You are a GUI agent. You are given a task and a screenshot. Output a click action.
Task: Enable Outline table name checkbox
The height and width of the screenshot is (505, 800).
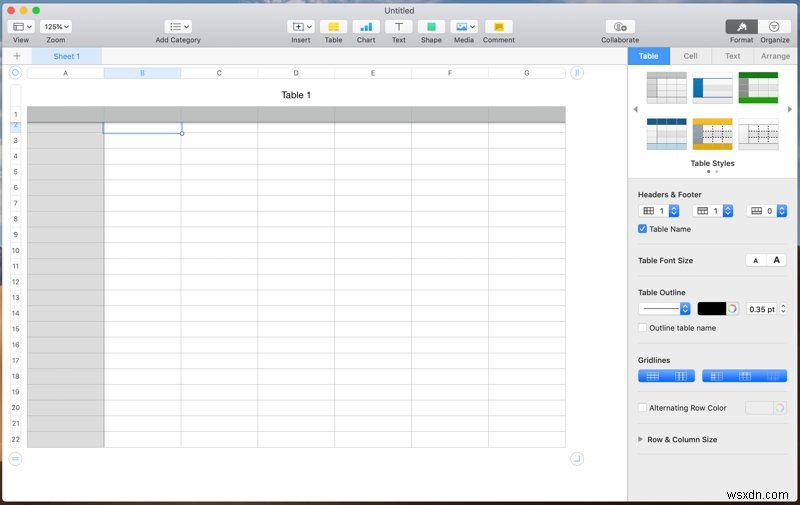(x=642, y=328)
